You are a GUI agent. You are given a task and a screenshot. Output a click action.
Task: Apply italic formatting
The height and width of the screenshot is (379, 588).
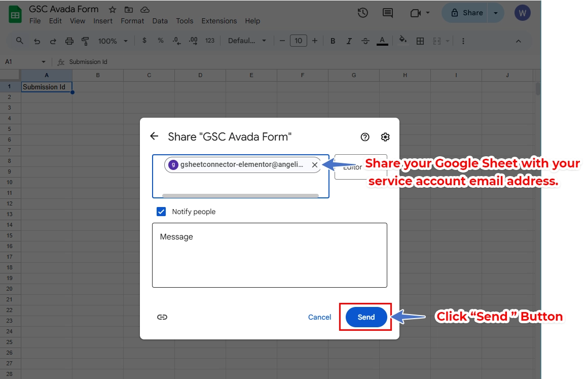pos(349,41)
